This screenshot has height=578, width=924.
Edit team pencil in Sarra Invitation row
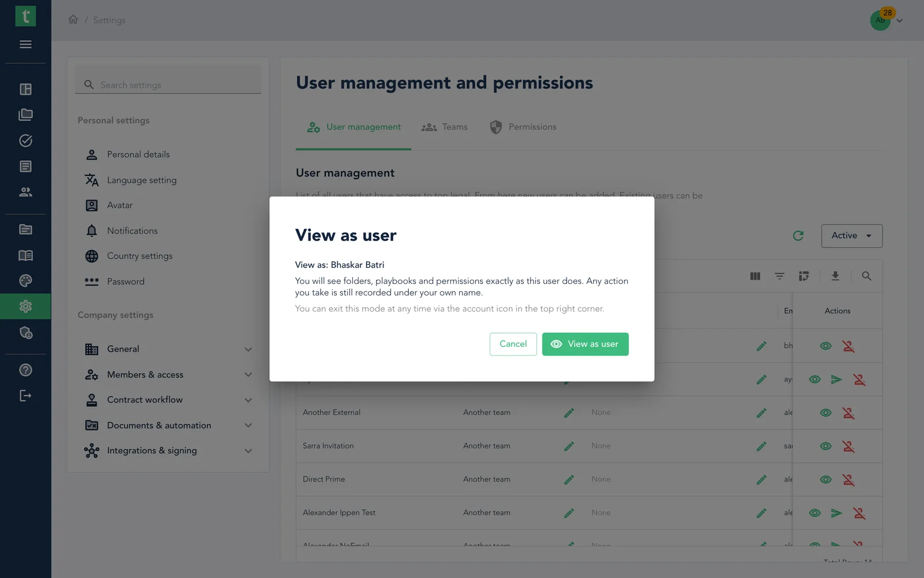pyautogui.click(x=569, y=446)
